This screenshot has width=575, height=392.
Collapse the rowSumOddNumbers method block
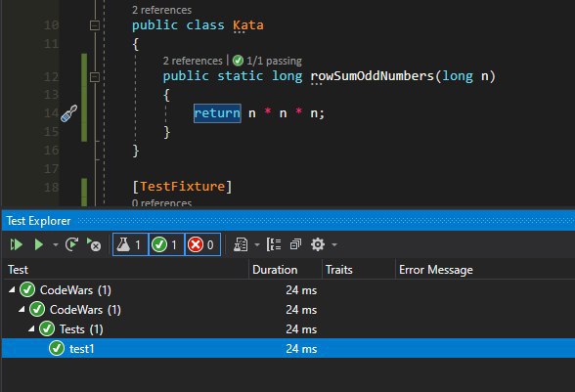(95, 76)
